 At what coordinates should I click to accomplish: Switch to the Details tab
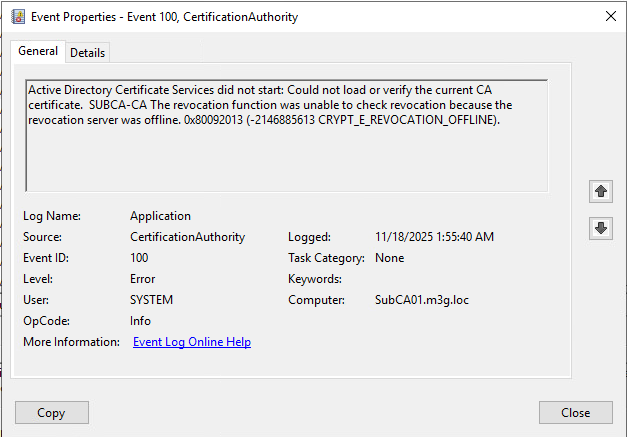pos(88,52)
